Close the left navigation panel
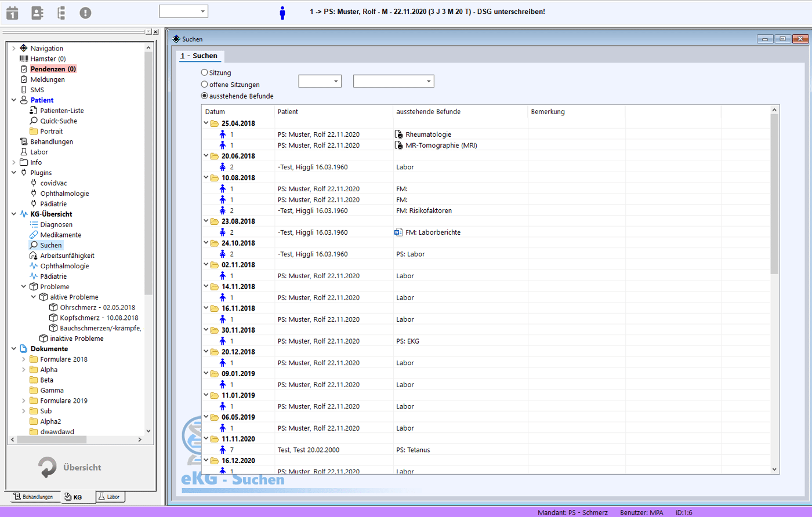Screen dimensions: 812x517 point(155,32)
